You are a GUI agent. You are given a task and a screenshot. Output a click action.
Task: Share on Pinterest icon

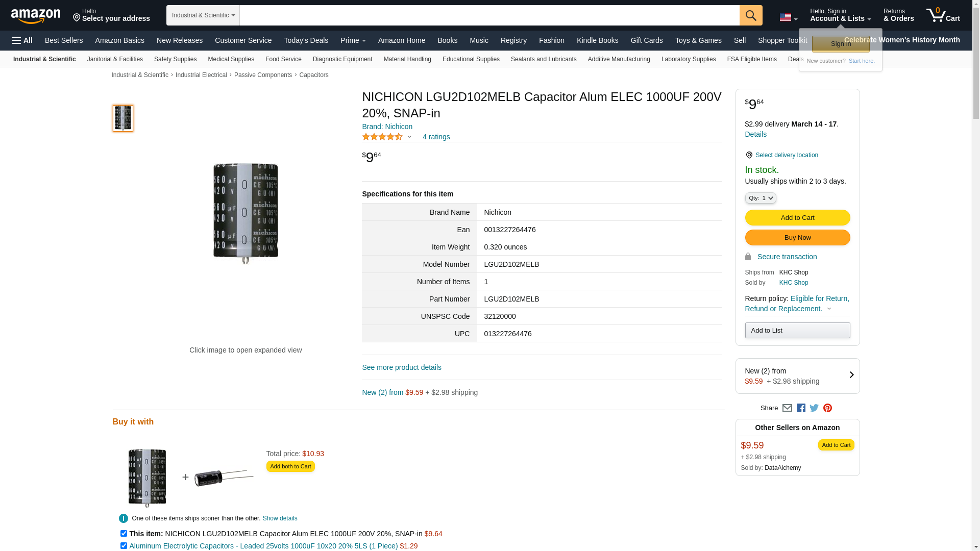click(827, 408)
